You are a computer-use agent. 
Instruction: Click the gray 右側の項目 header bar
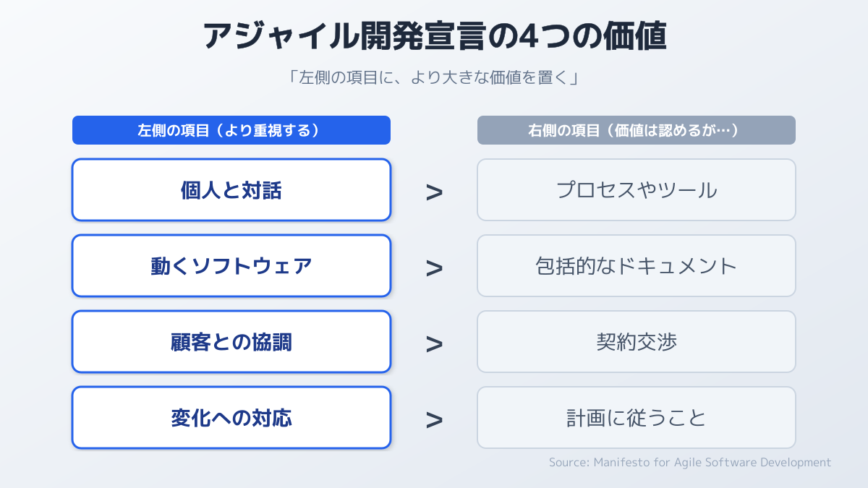click(637, 130)
